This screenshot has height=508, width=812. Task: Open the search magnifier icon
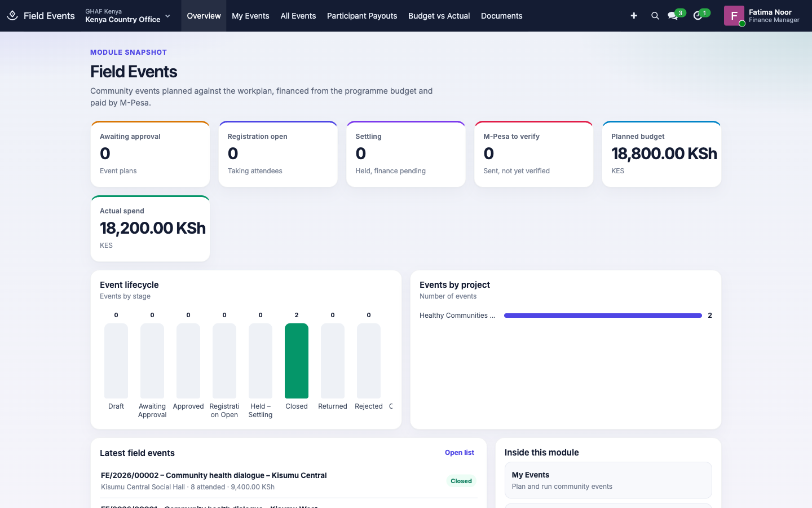pos(655,16)
